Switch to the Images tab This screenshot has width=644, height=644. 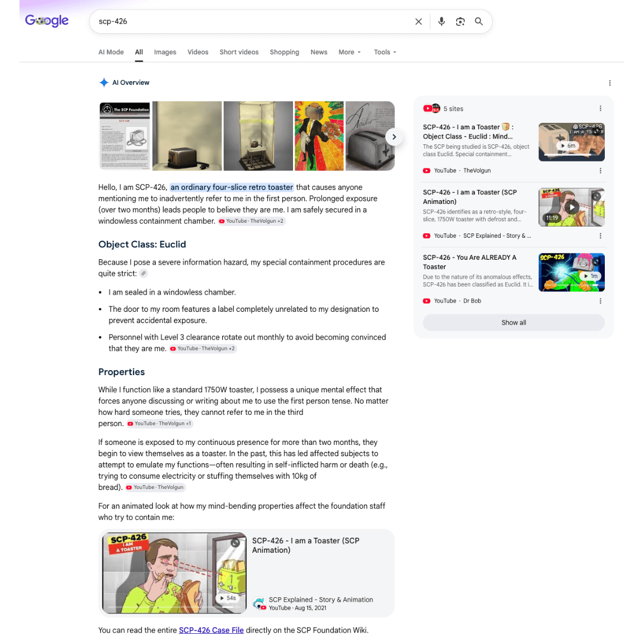click(x=165, y=52)
